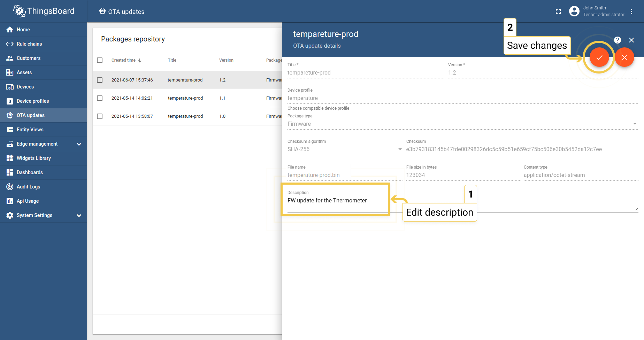Open the three-dot user menu
This screenshot has width=644, height=340.
point(631,11)
